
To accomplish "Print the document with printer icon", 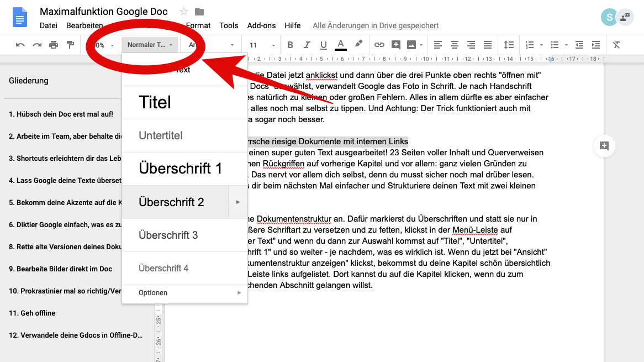I will (54, 45).
